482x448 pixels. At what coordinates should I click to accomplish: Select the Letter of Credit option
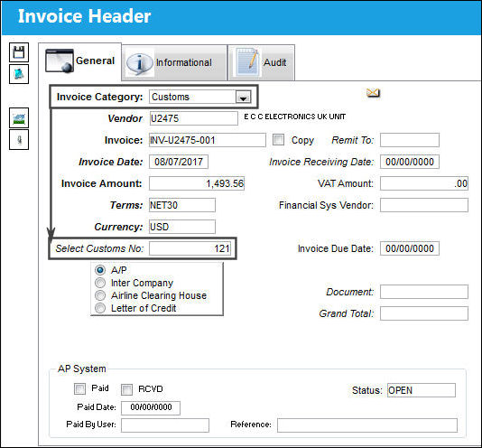pyautogui.click(x=100, y=308)
